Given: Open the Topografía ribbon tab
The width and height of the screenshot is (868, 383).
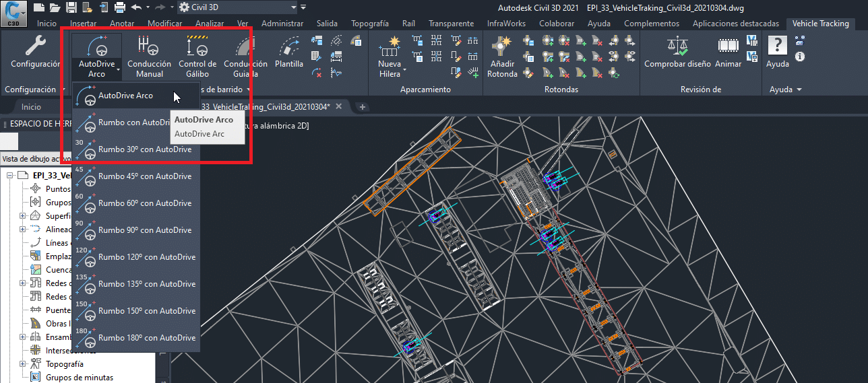Looking at the screenshot, I should (x=370, y=24).
